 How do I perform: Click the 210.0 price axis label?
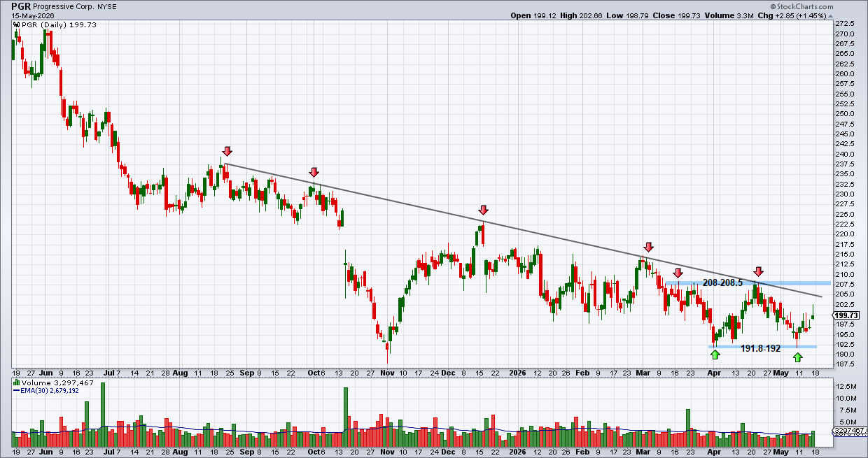pyautogui.click(x=843, y=274)
